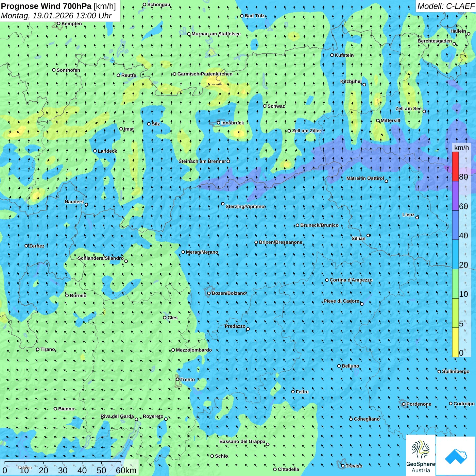Viewport: 476px width, 476px height.
Task: Select the Belluno marker circle
Action: click(339, 366)
